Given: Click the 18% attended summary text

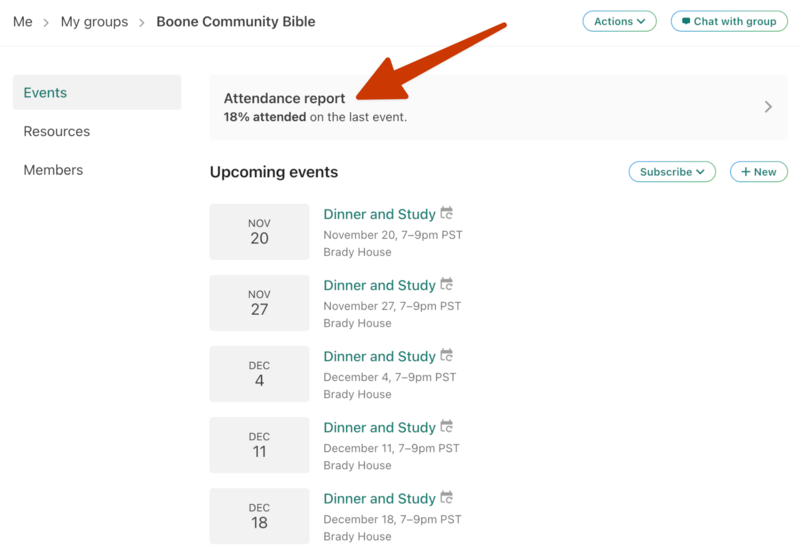Looking at the screenshot, I should tap(315, 117).
